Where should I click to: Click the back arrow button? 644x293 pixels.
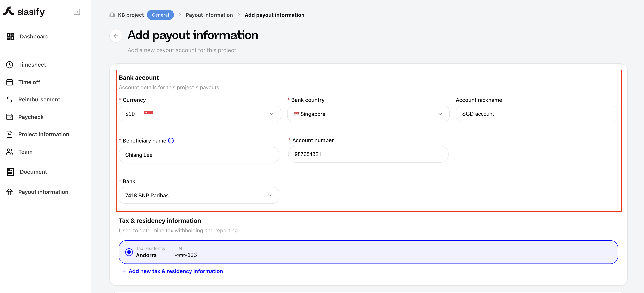(x=116, y=36)
